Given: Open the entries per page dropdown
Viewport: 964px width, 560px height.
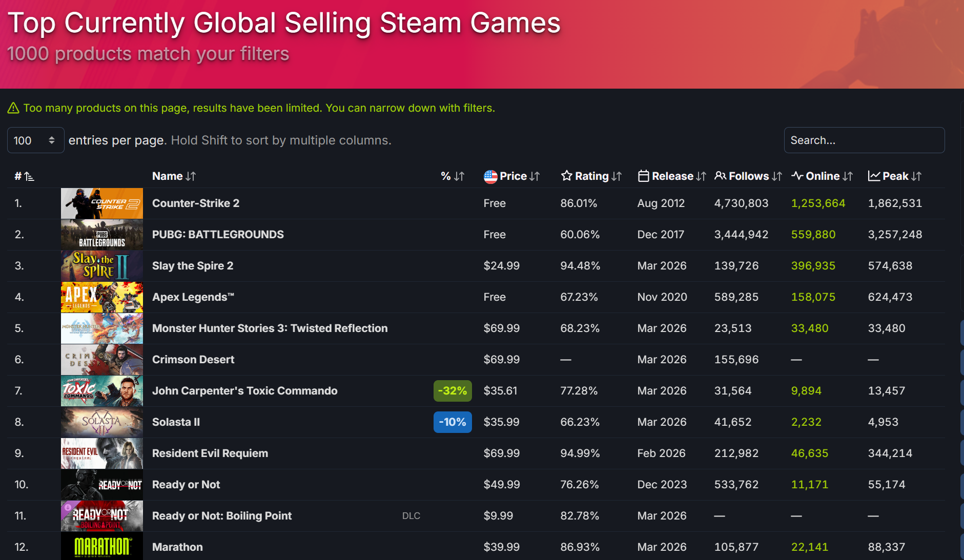Looking at the screenshot, I should [x=35, y=140].
